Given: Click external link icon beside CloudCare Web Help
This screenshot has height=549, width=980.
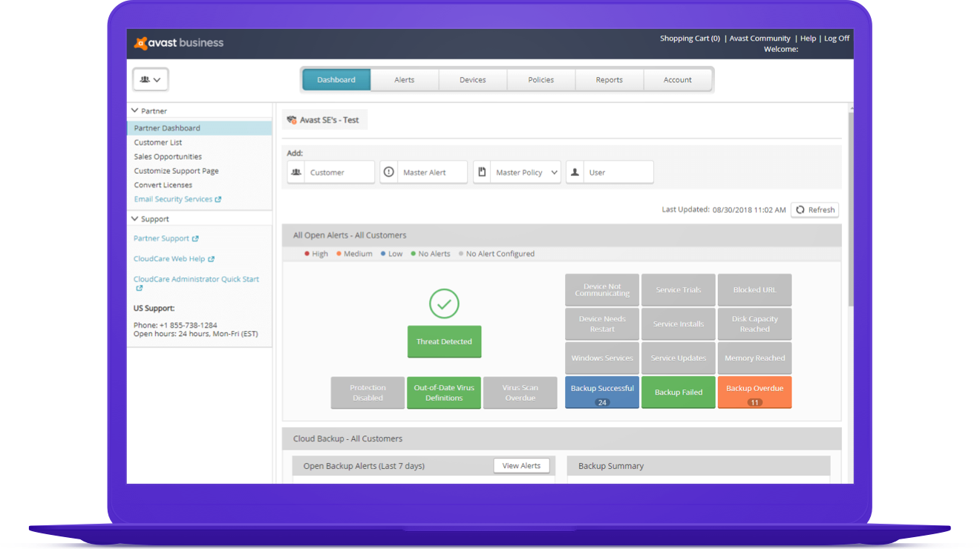Looking at the screenshot, I should [211, 259].
